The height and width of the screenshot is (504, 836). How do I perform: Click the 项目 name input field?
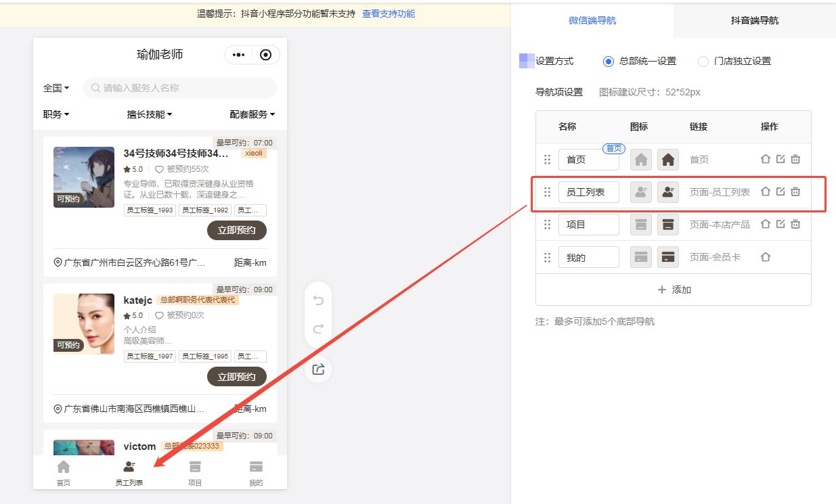pos(589,225)
